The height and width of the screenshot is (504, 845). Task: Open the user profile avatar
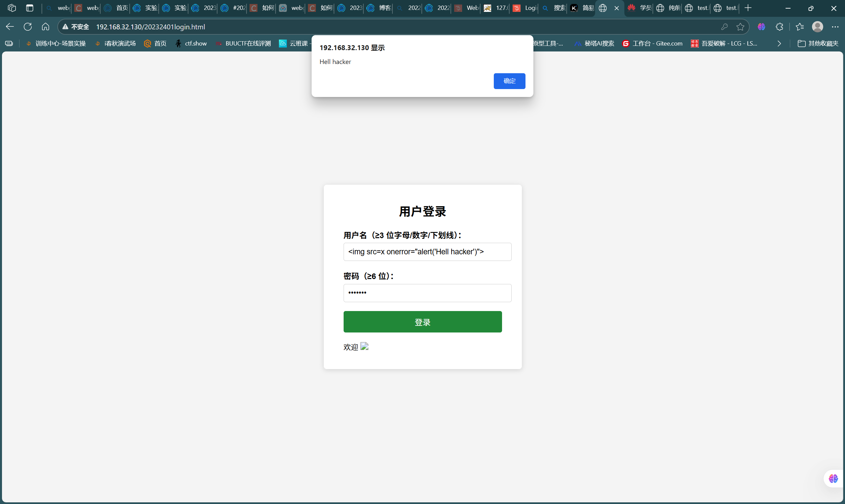pyautogui.click(x=817, y=27)
